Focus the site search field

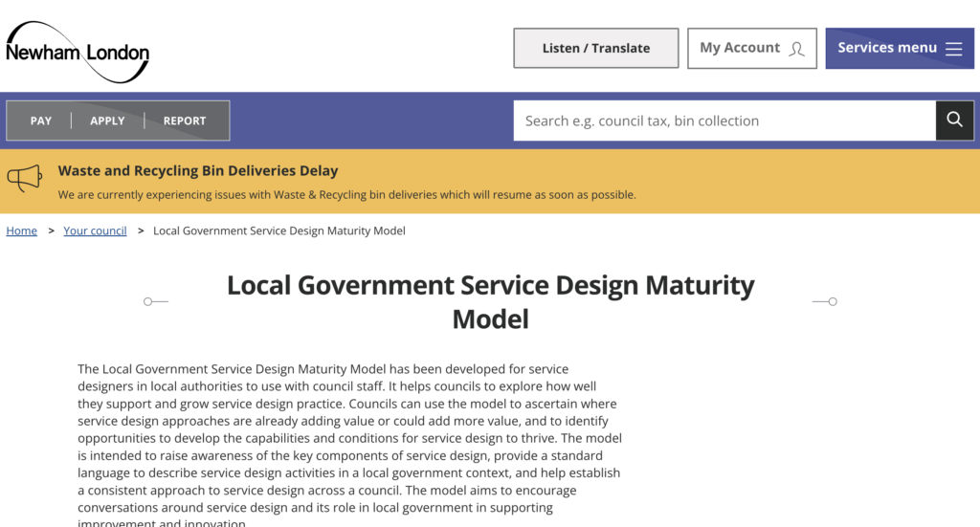pos(724,121)
